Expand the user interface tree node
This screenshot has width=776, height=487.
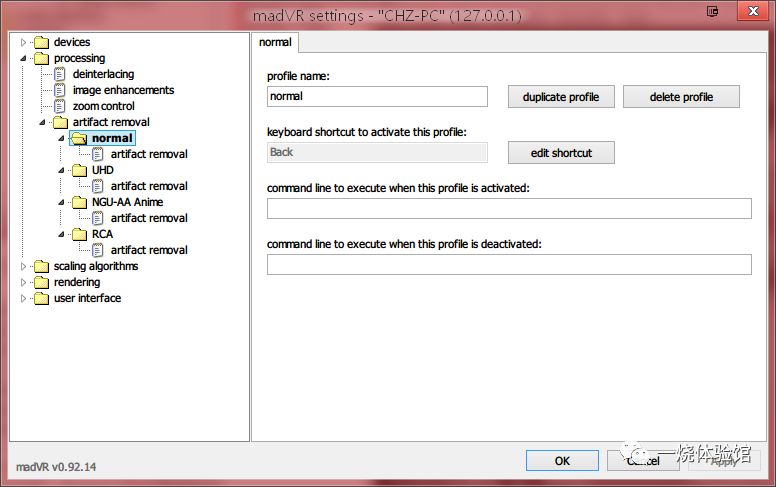point(23,298)
